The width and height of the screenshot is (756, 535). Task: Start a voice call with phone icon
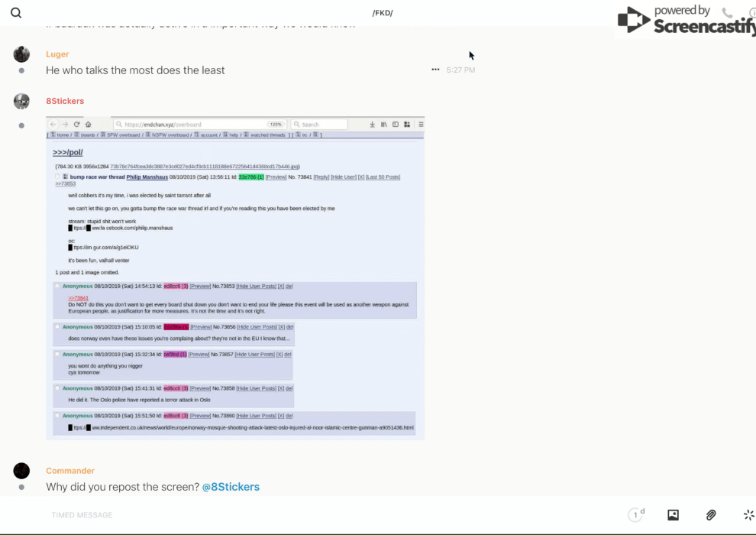(727, 13)
